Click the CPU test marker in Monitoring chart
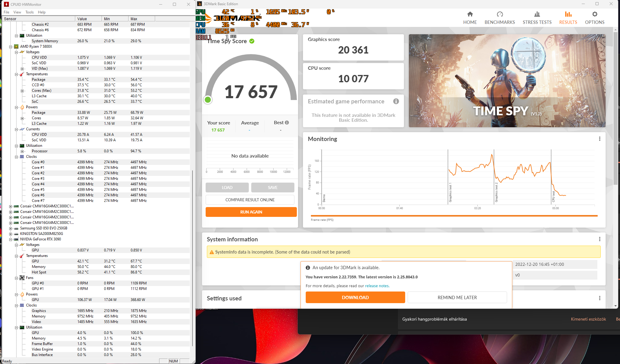620x364 pixels. [x=553, y=196]
